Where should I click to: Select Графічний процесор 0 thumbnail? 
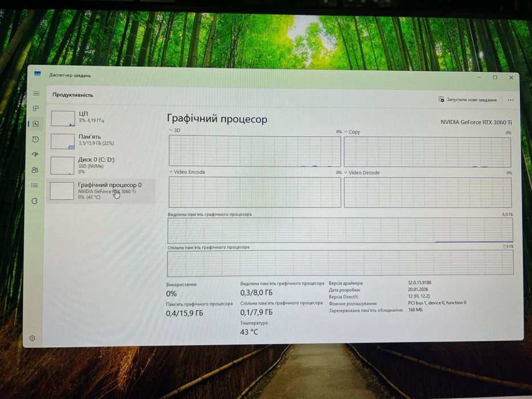click(x=62, y=191)
